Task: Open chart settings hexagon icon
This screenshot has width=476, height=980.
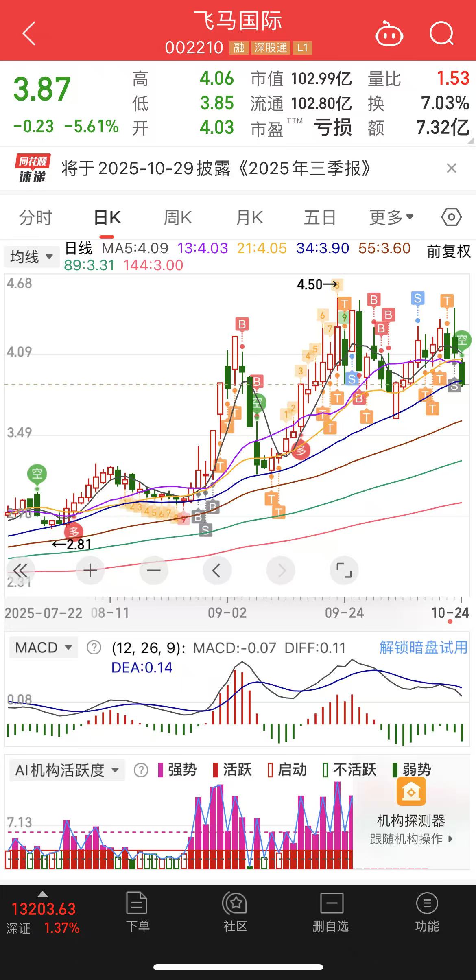Action: point(451,217)
